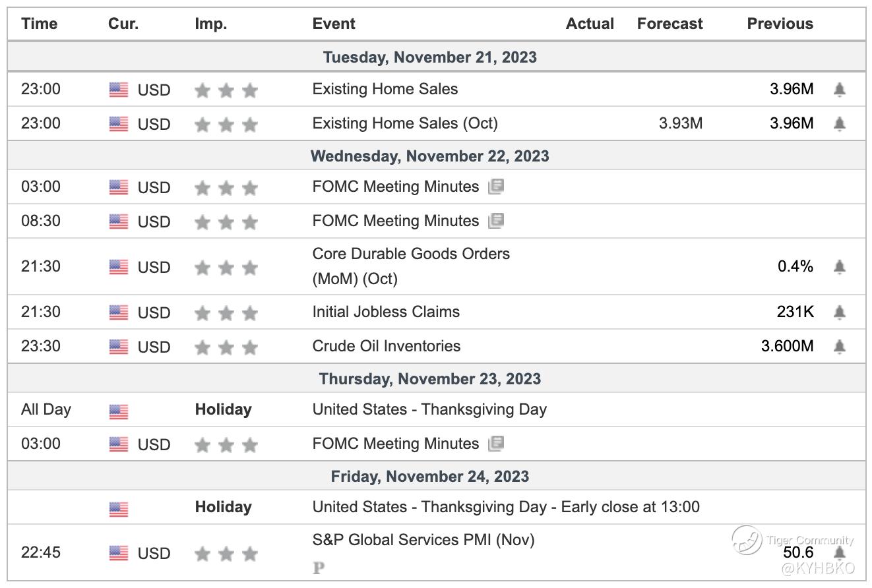This screenshot has height=588, width=872.
Task: Select the United States - Thanksgiving Day early close row
Action: click(506, 507)
